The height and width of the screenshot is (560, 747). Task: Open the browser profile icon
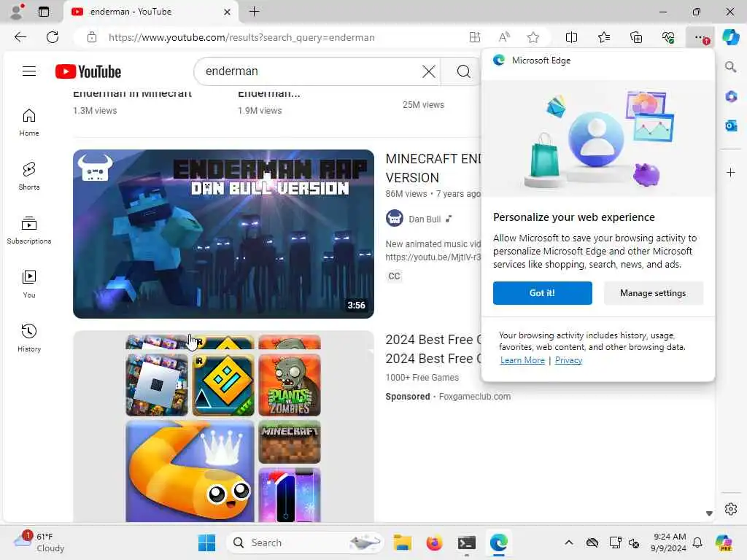(18, 12)
